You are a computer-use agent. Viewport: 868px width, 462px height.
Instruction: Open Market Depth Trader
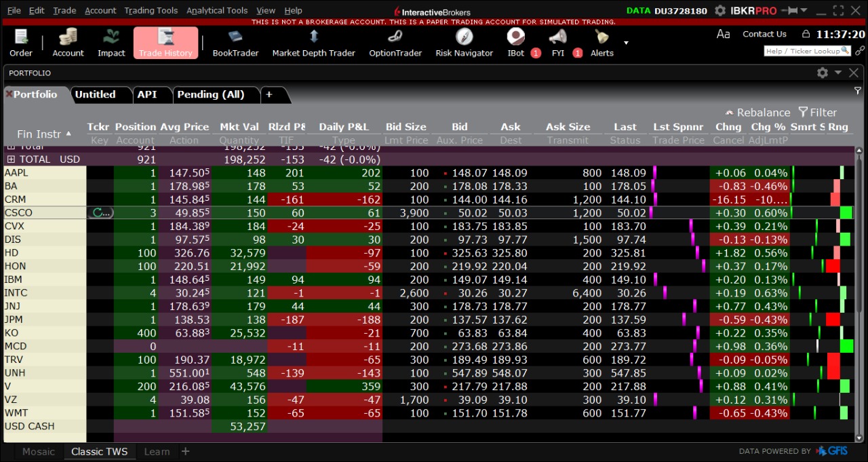(x=313, y=43)
